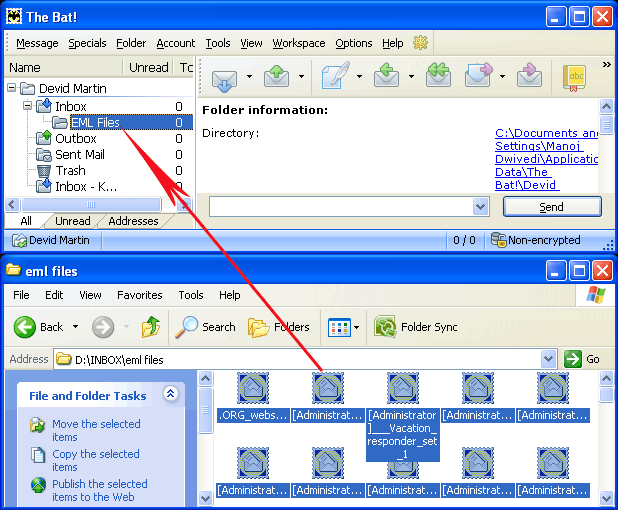Click the Folders toolbar button
The height and width of the screenshot is (510, 618).
279,327
